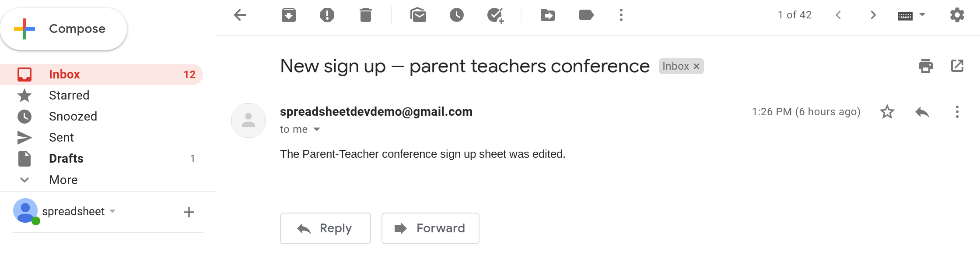Mark the message as unread

[418, 15]
